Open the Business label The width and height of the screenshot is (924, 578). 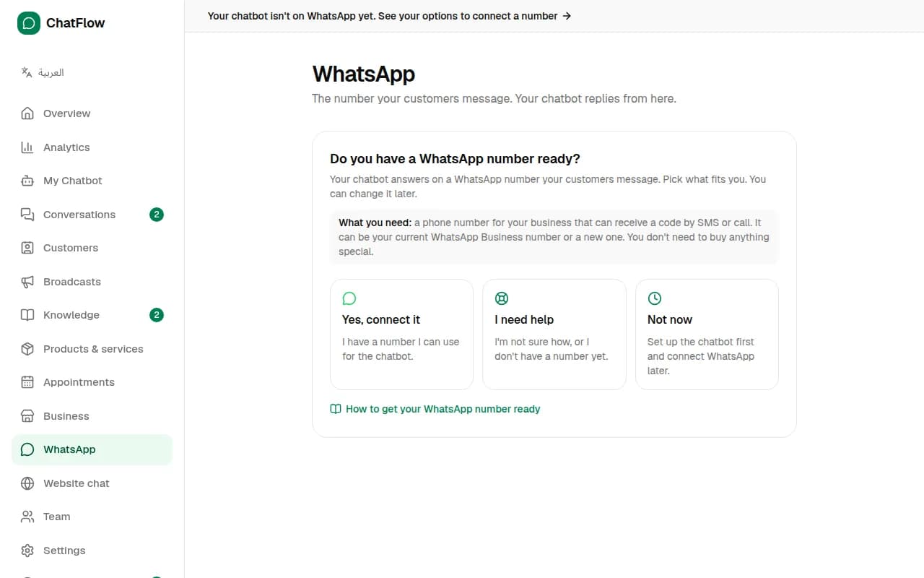click(x=66, y=416)
